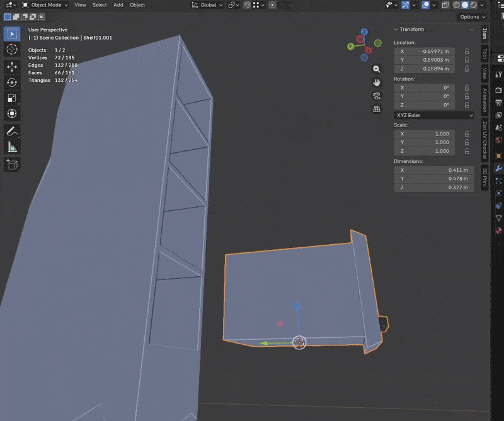
Task: Lock the Rotation Z channel
Action: [466, 105]
